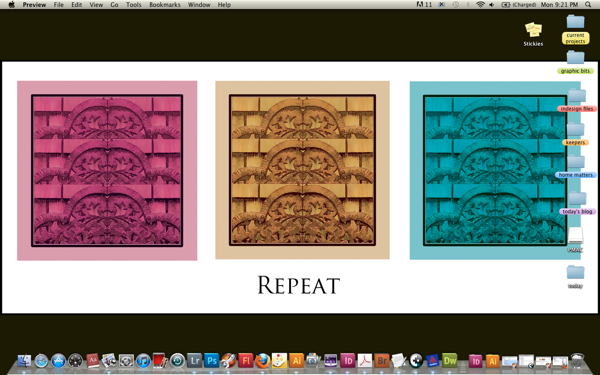Click the Bluetooth menu bar icon

coord(468,5)
